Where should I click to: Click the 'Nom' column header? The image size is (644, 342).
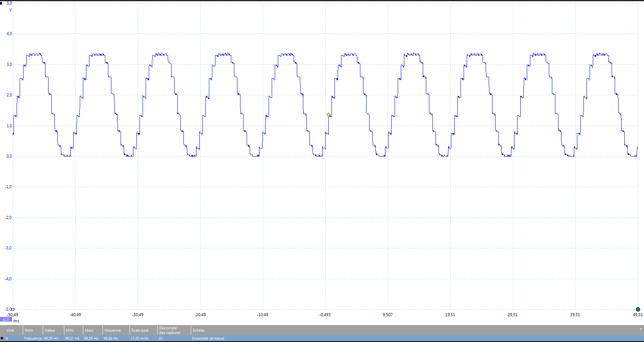click(29, 330)
